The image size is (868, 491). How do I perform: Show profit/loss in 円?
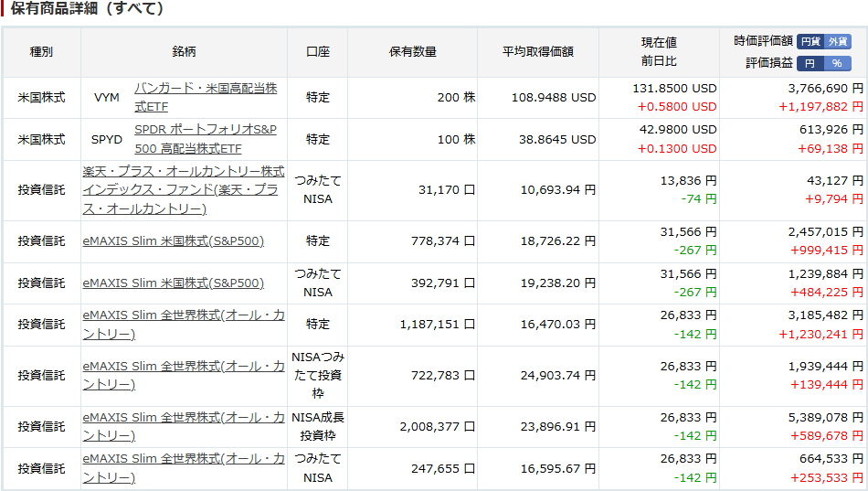tap(810, 63)
